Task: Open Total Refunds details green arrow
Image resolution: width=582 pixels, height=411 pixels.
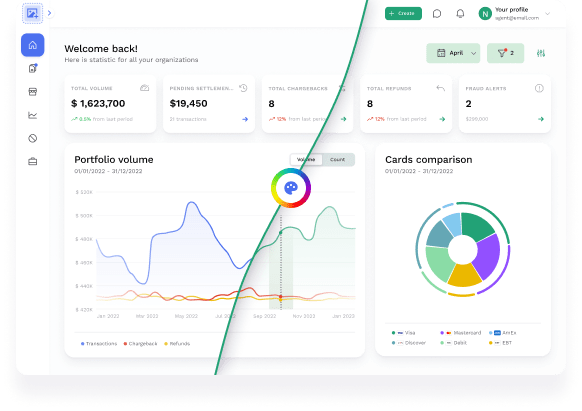Action: (442, 119)
